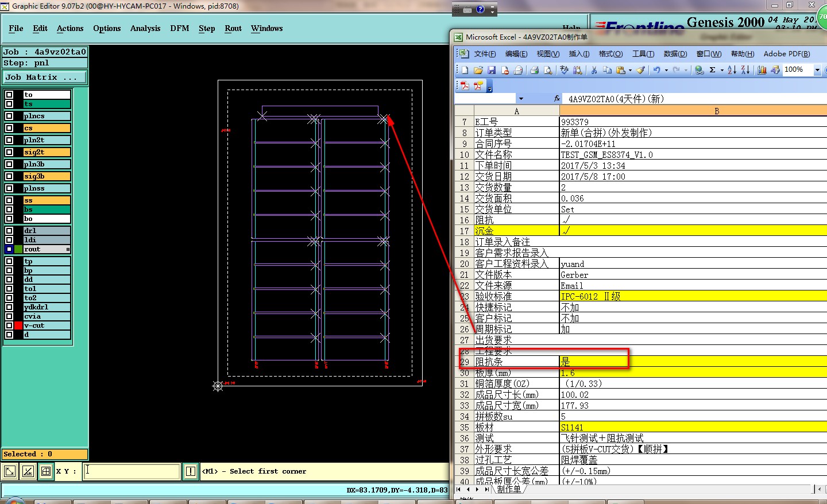The image size is (827, 504).
Task: Click the Format Painter brush icon
Action: tap(640, 70)
